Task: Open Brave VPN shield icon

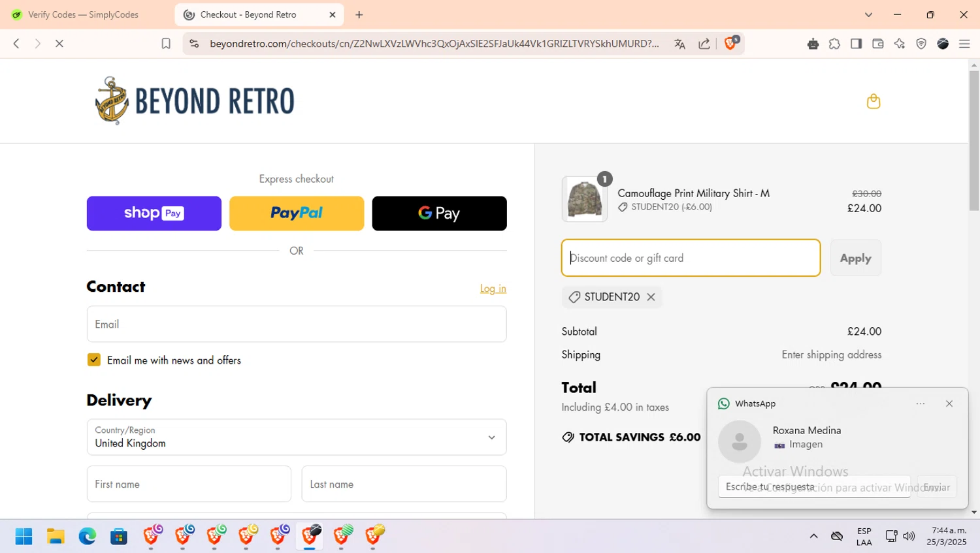Action: (921, 44)
